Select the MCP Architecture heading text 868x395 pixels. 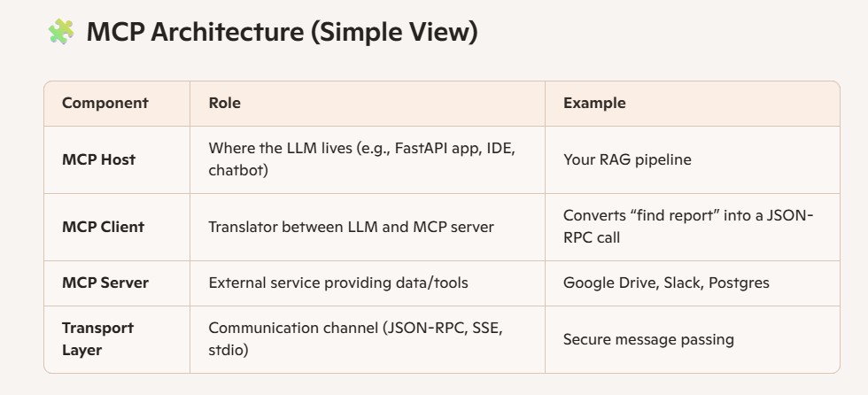pyautogui.click(x=282, y=32)
